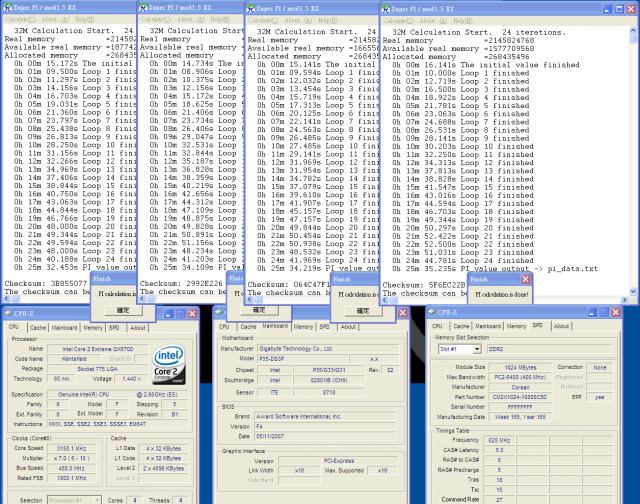Select Memory tab in middle CPU-Z window
Screen dimensions: 640x504
click(x=303, y=326)
